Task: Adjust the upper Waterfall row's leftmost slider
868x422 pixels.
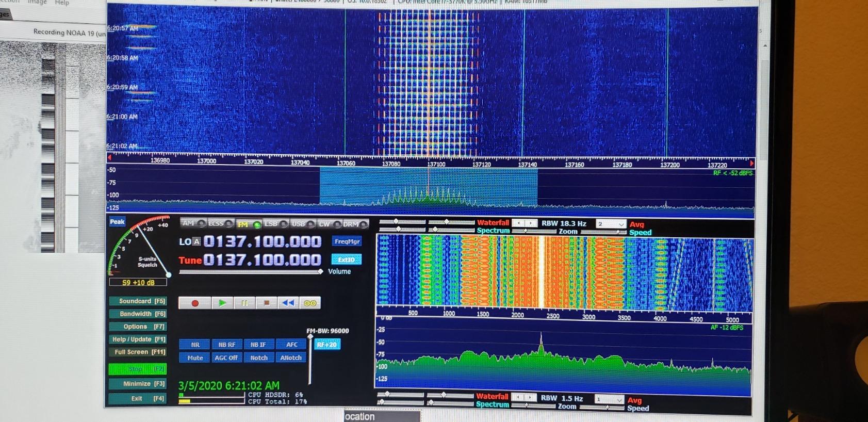Action: (x=402, y=222)
